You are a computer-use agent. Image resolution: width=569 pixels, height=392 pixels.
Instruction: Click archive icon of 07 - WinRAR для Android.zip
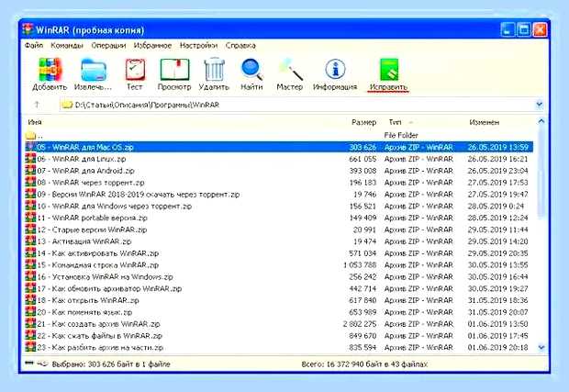(x=30, y=171)
